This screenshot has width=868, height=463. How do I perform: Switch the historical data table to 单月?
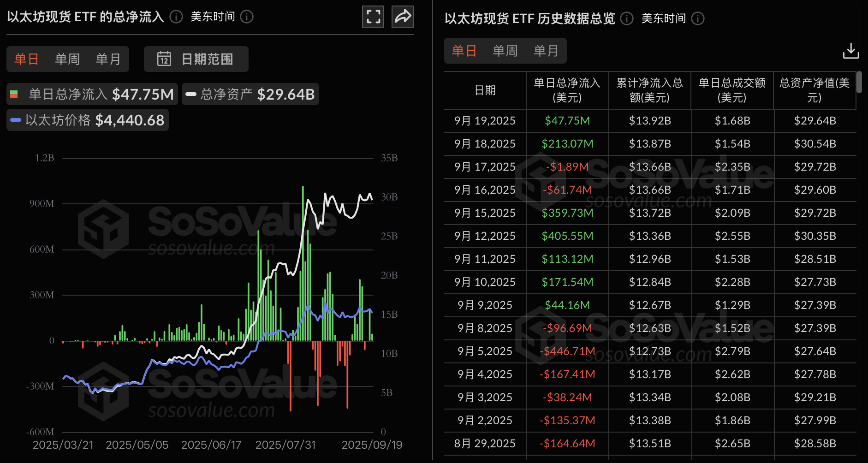coord(546,51)
